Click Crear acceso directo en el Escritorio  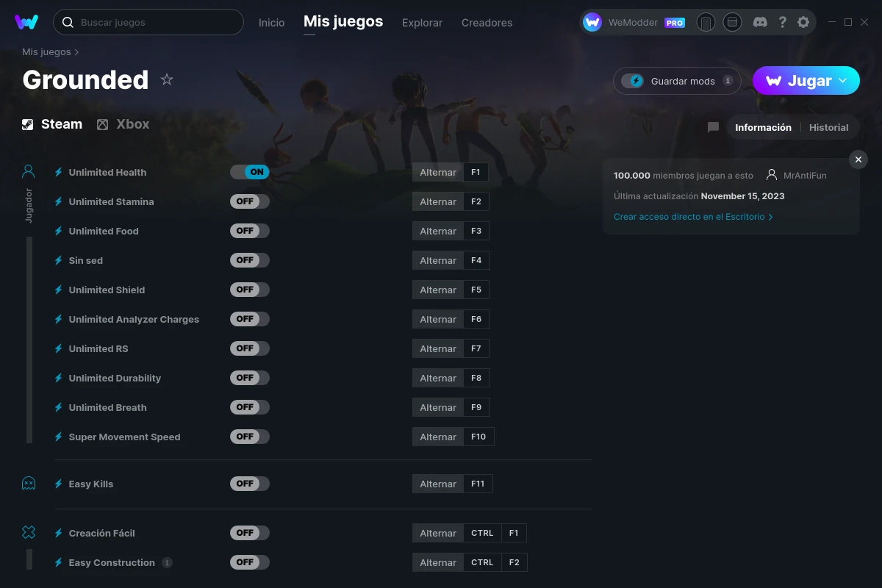(693, 217)
